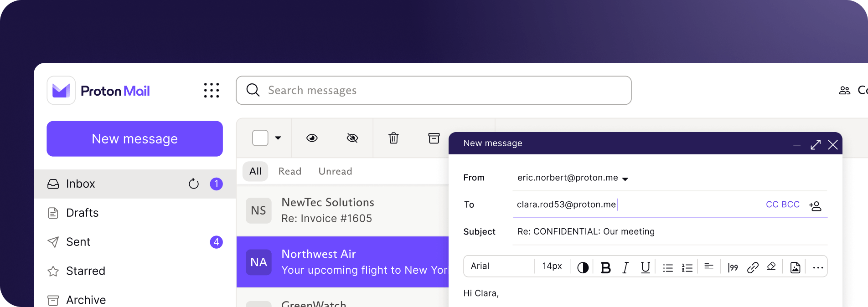Viewport: 868px width, 307px height.
Task: Open text alignment options
Action: point(709,267)
